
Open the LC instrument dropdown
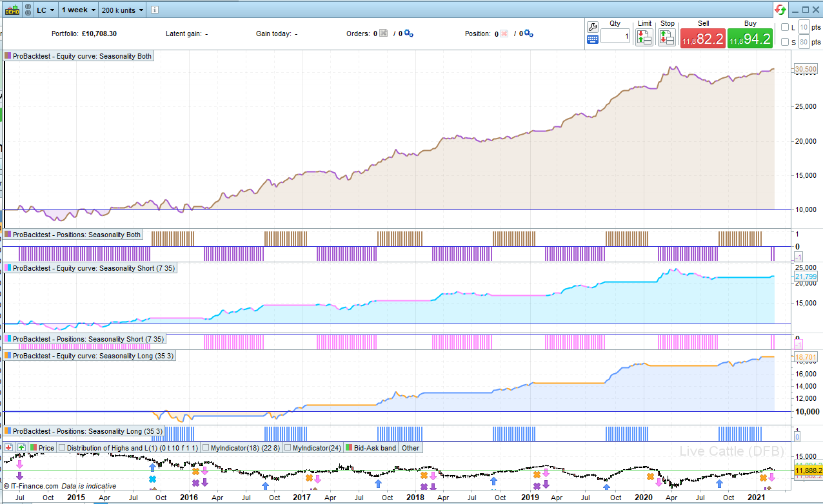point(45,10)
